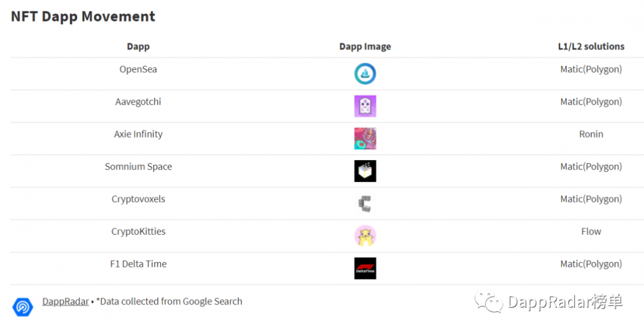Click the F1 Delta Time name text
This screenshot has height=332, width=644.
click(x=138, y=264)
